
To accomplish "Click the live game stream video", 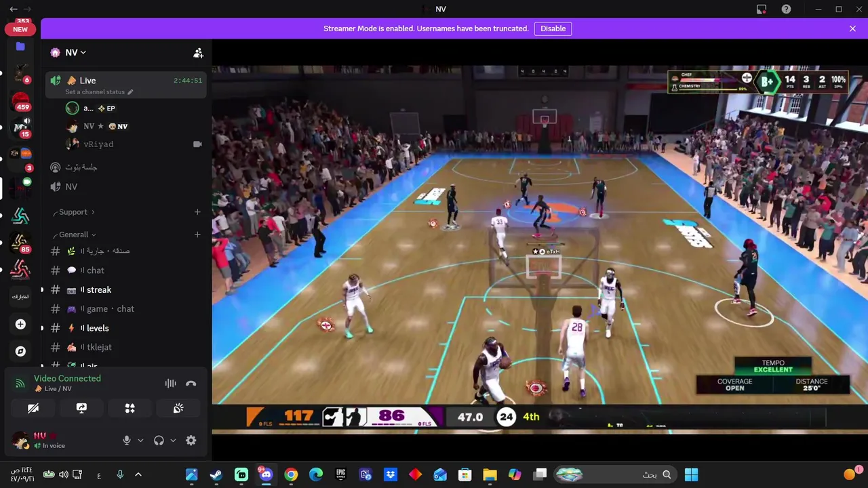I will coord(539,249).
